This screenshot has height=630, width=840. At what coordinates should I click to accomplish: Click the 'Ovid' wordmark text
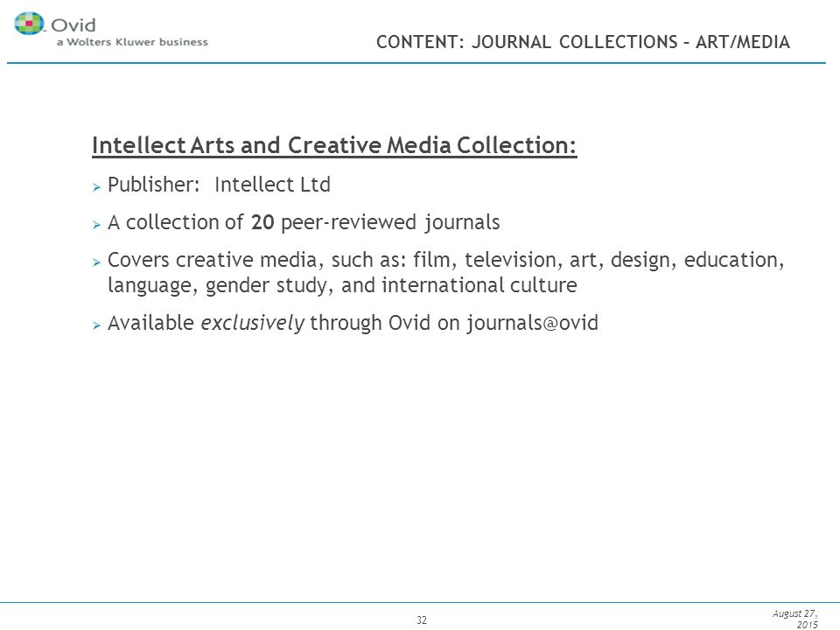pyautogui.click(x=73, y=24)
